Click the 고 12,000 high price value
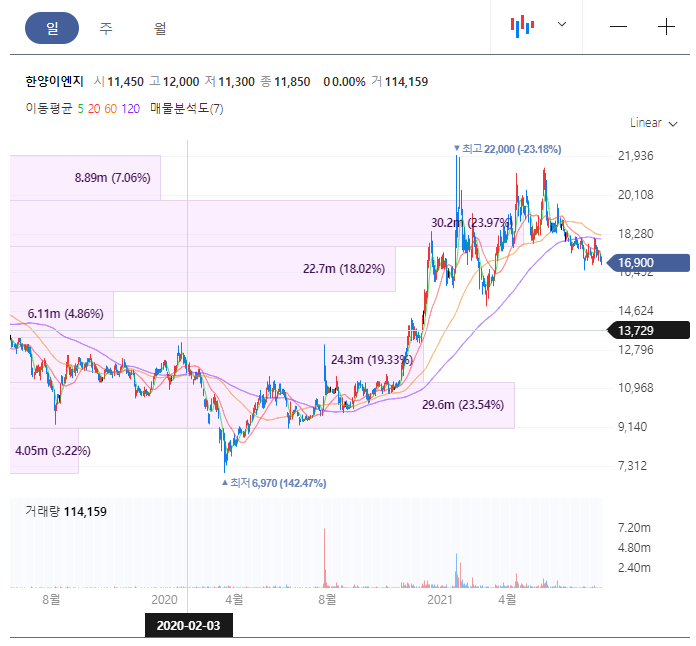696x646 pixels. [174, 82]
